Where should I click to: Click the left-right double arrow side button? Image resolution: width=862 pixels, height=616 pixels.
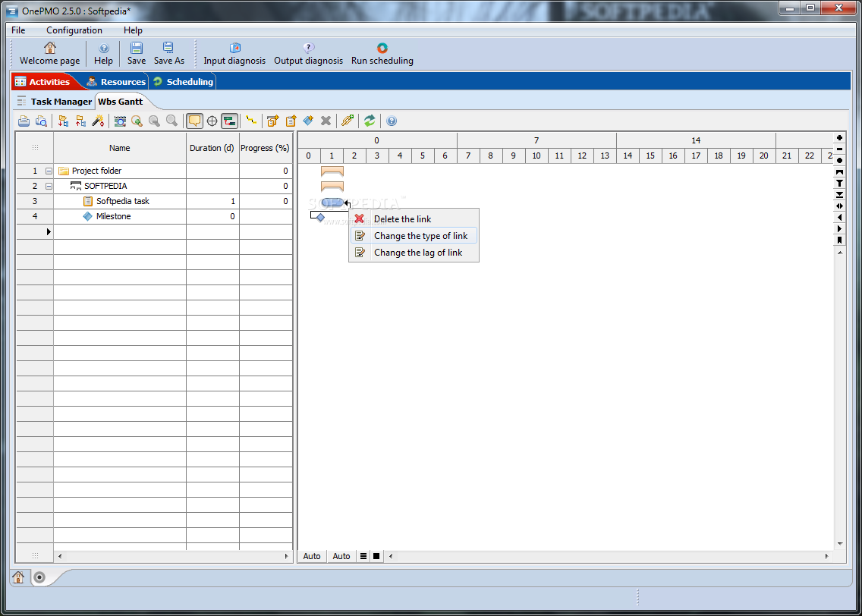click(839, 206)
